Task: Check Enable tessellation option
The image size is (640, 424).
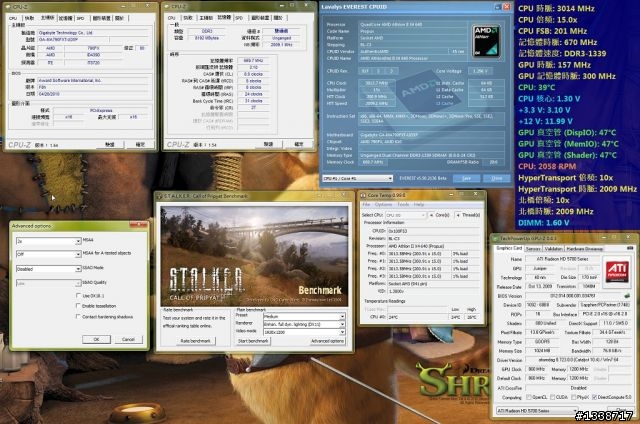Action: [x=78, y=306]
